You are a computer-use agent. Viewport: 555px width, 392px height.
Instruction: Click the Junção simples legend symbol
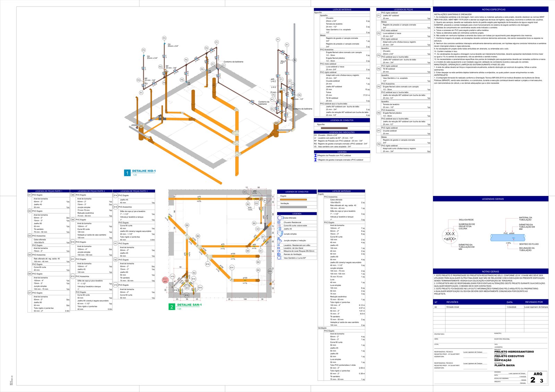pyautogui.click(x=280, y=234)
